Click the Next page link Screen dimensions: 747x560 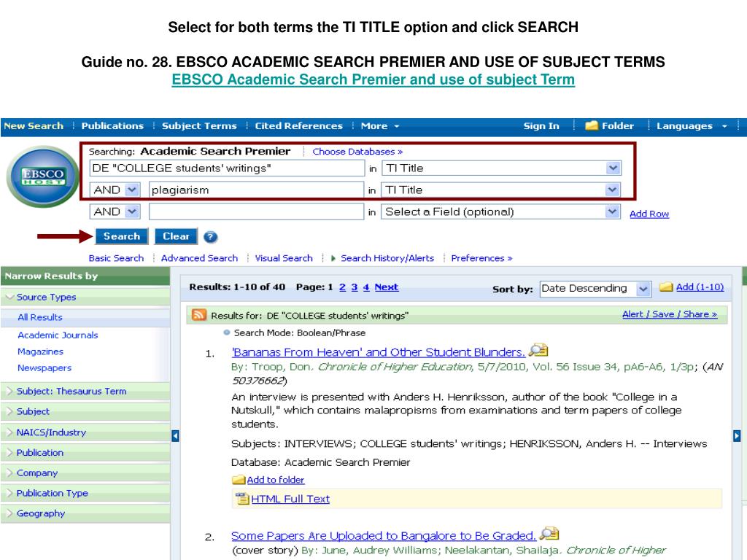pos(387,287)
